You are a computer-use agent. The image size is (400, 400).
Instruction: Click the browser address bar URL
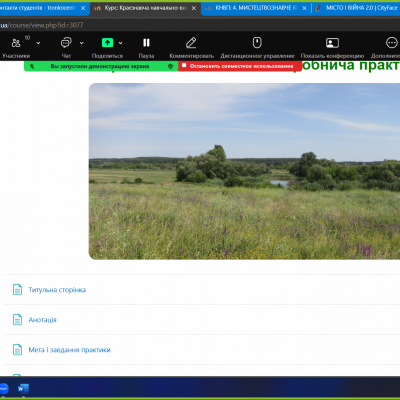tap(42, 25)
